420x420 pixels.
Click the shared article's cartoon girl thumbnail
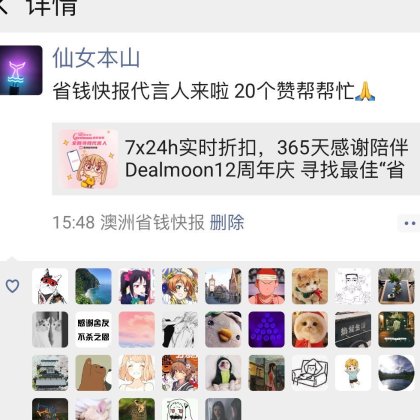click(89, 159)
